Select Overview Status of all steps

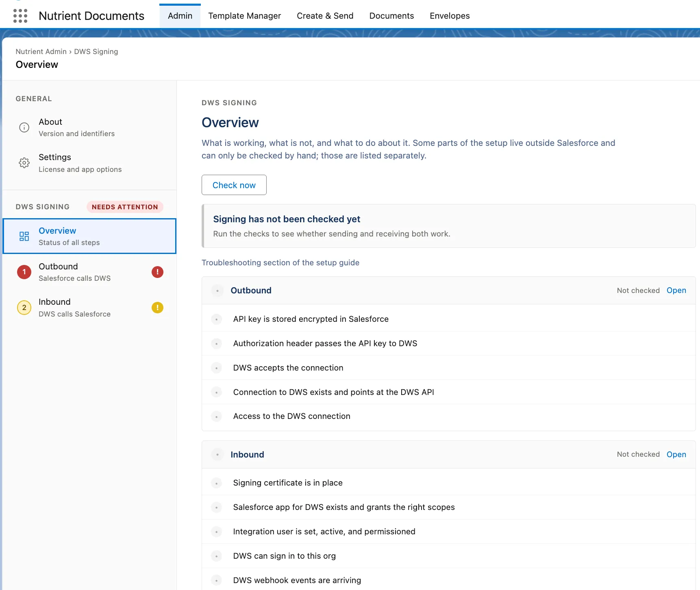pos(89,236)
